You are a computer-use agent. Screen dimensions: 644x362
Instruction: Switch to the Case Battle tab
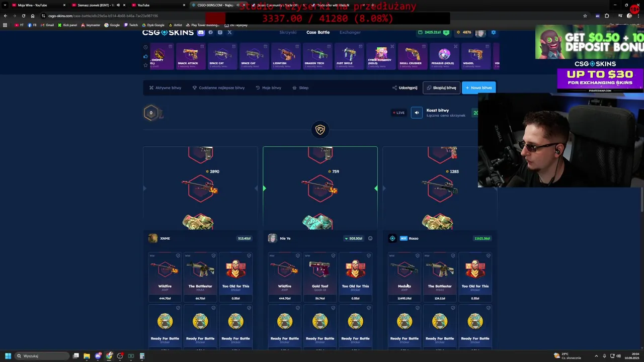318,32
